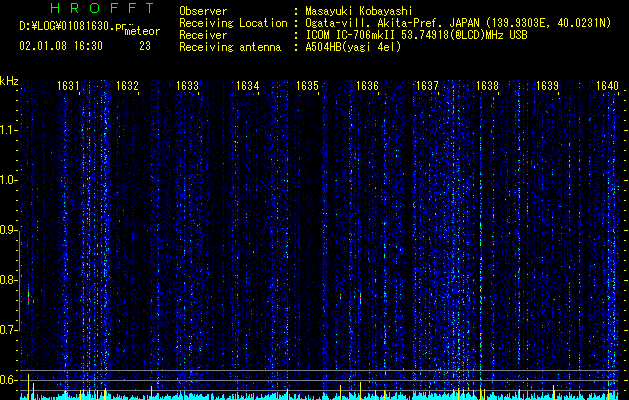The height and width of the screenshot is (400, 629).
Task: Click the "Receiving Location" label
Action: (x=233, y=23)
